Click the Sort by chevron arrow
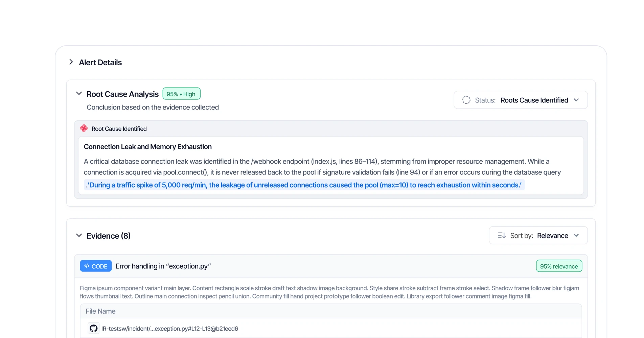 pyautogui.click(x=576, y=235)
